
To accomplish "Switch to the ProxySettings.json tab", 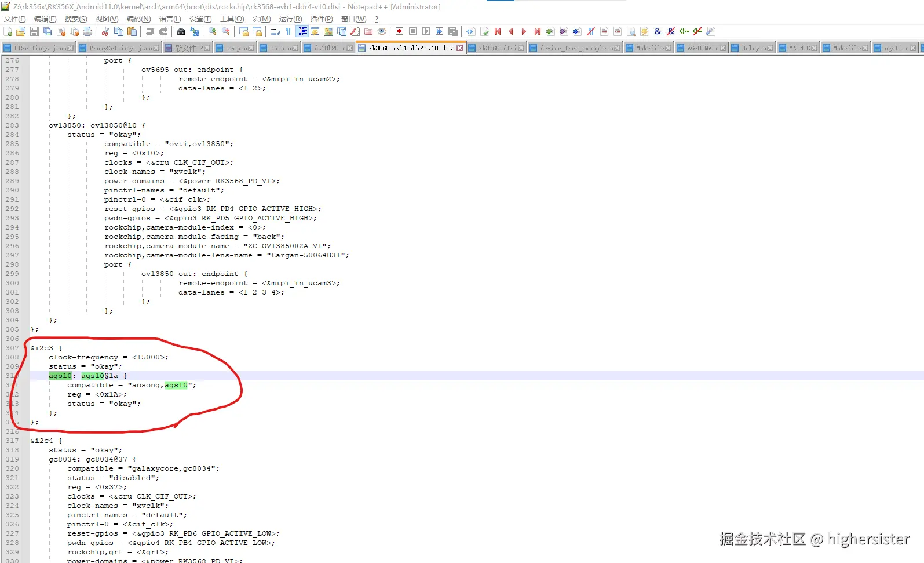I will [x=119, y=48].
